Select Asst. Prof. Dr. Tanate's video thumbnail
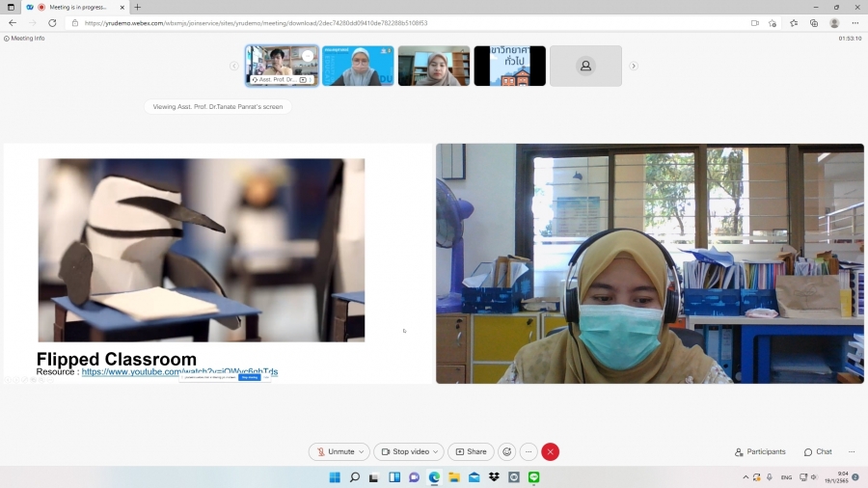Image resolution: width=868 pixels, height=488 pixels. [x=282, y=66]
